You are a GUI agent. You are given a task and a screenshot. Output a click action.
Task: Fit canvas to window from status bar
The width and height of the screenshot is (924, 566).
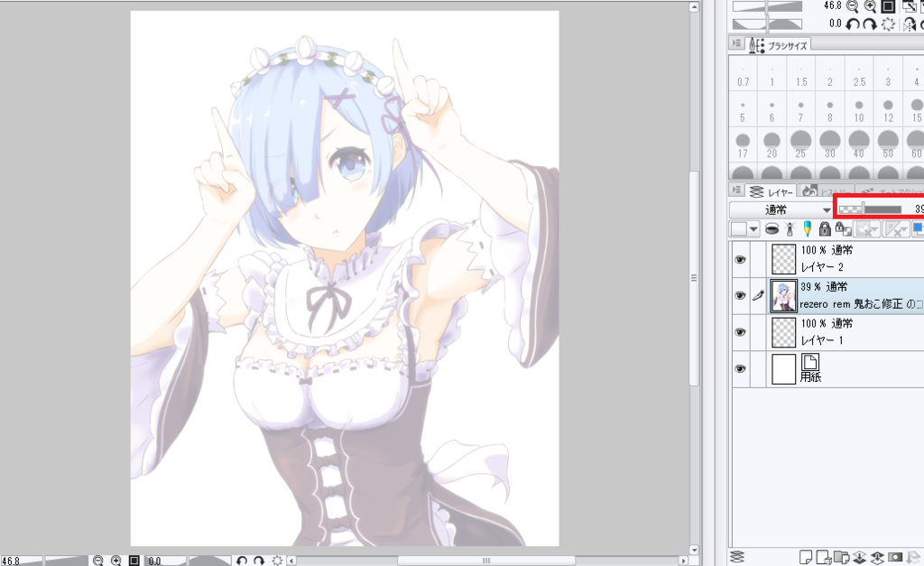tap(134, 561)
